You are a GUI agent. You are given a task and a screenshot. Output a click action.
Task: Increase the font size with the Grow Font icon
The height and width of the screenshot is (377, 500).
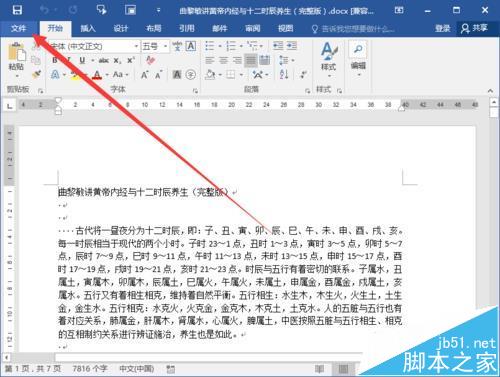(144, 75)
